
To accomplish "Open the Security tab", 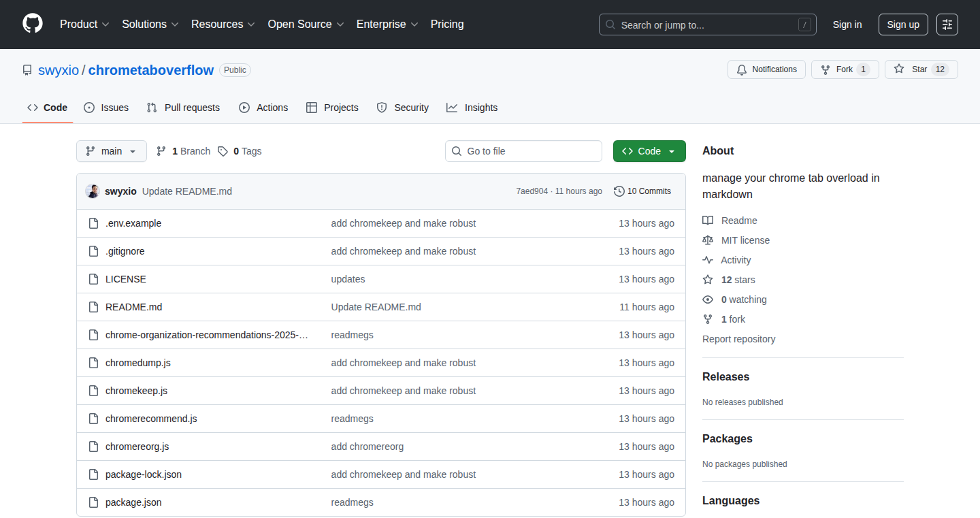I will [403, 108].
